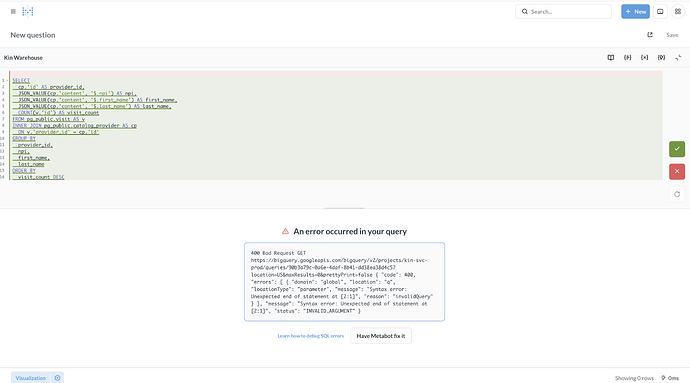
Task: Click the error message text box
Action: click(x=345, y=282)
